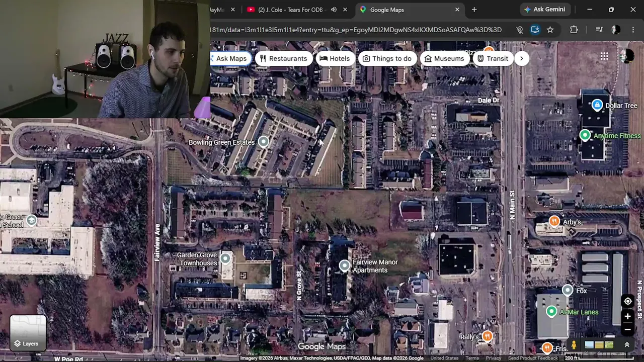This screenshot has width=644, height=362.
Task: Show more category chips with the arrow
Action: [521, 58]
